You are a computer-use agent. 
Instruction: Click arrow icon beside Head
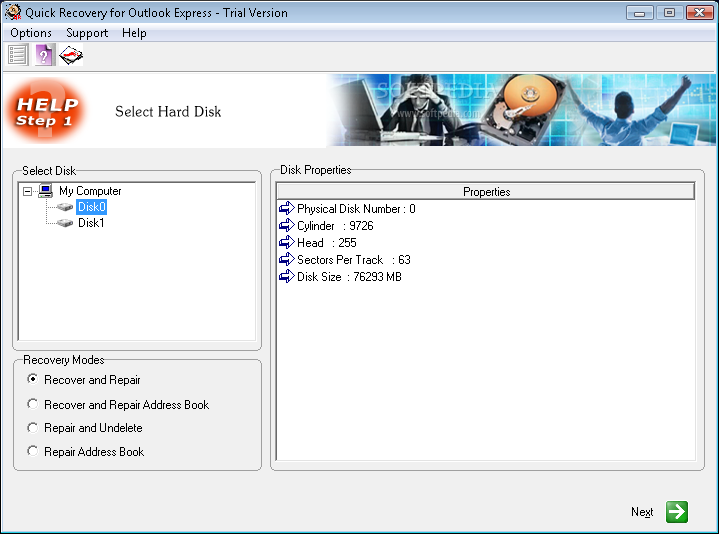(287, 242)
